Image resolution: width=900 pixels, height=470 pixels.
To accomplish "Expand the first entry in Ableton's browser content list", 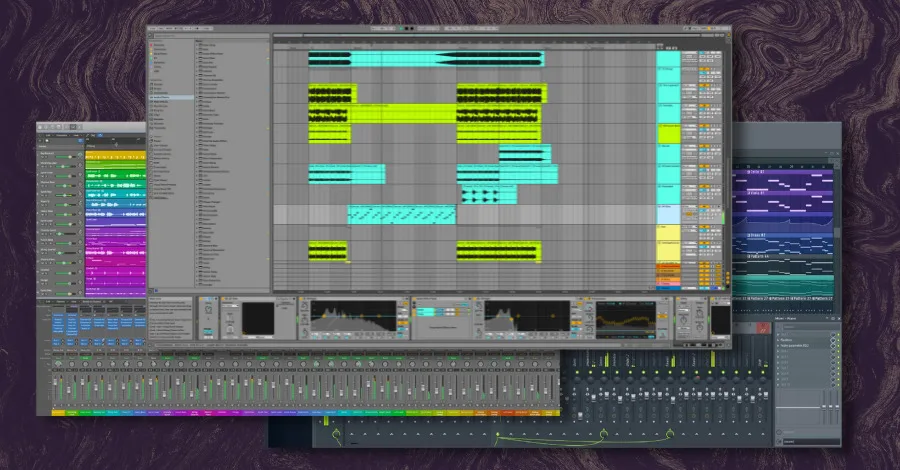I will (x=197, y=45).
